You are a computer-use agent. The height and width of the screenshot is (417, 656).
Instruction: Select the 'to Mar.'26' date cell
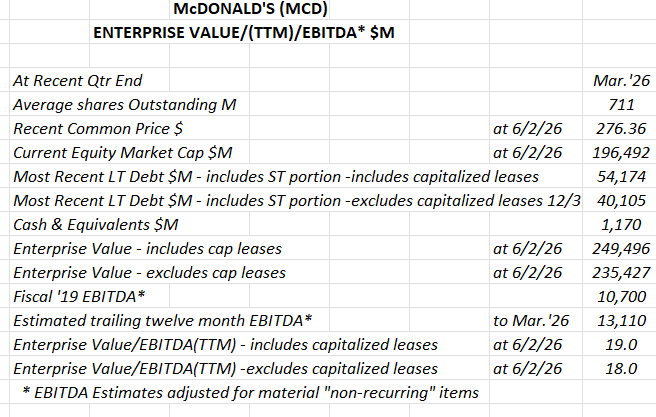click(x=531, y=321)
